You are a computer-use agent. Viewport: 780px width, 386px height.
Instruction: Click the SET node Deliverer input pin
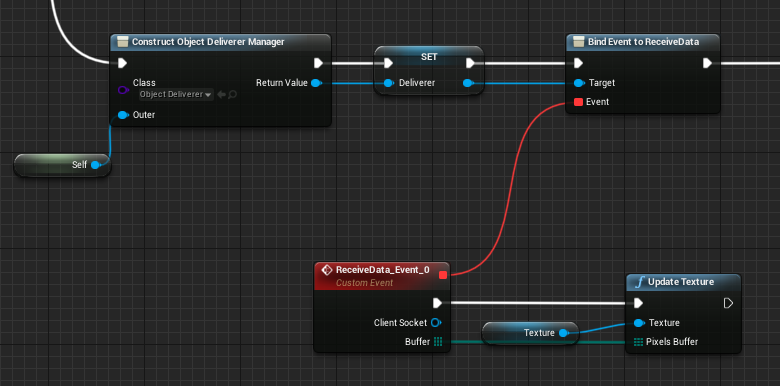[x=389, y=83]
